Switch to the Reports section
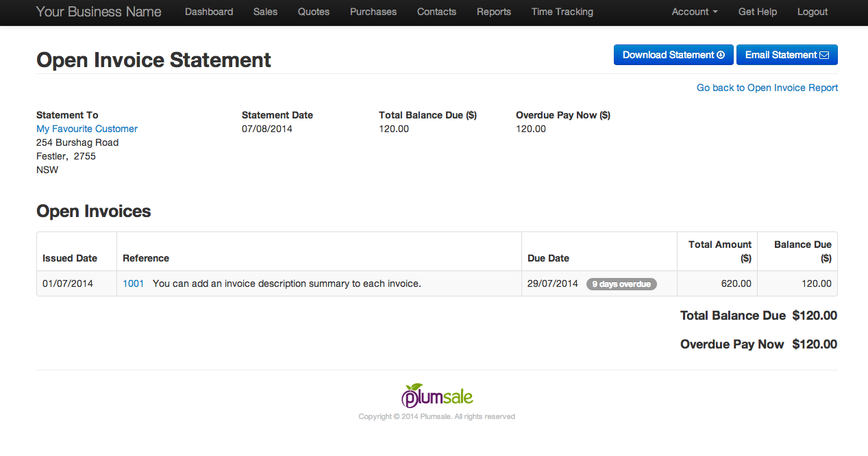The width and height of the screenshot is (868, 456). [x=493, y=12]
